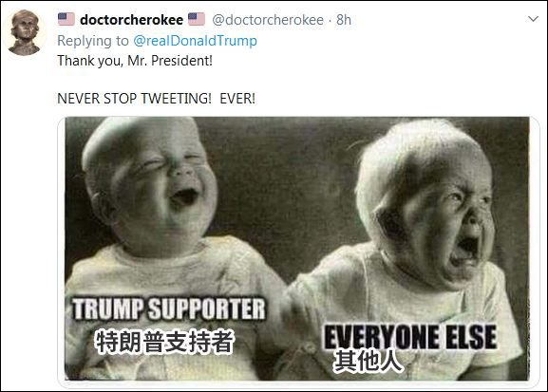Click the TRUMP SUPPORTER caption in the image

(169, 309)
